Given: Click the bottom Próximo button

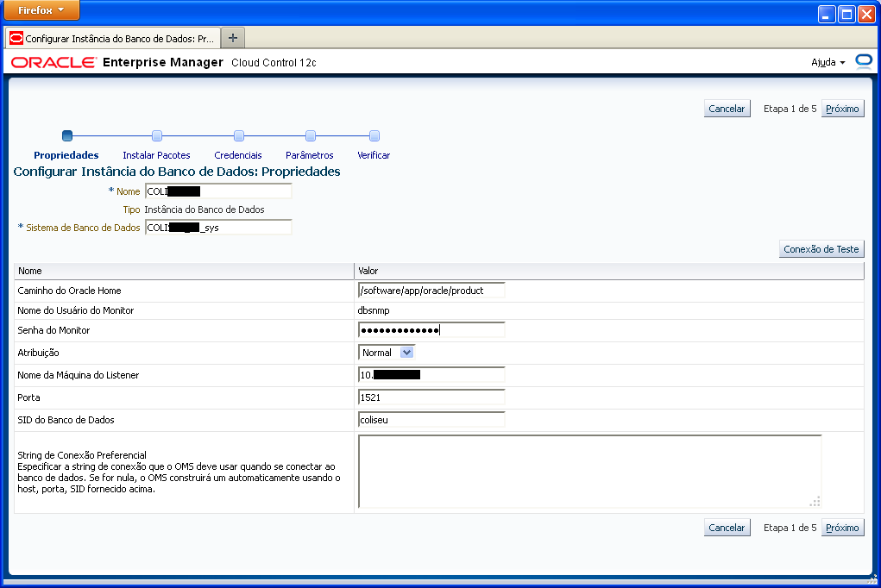Looking at the screenshot, I should [842, 528].
